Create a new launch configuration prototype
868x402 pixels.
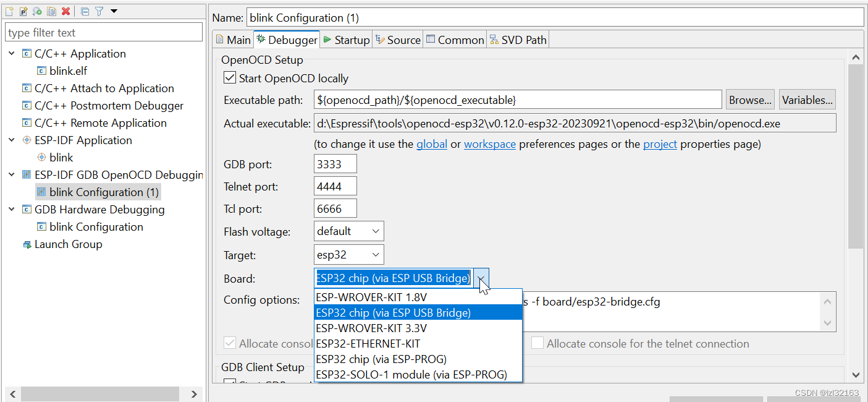(23, 11)
